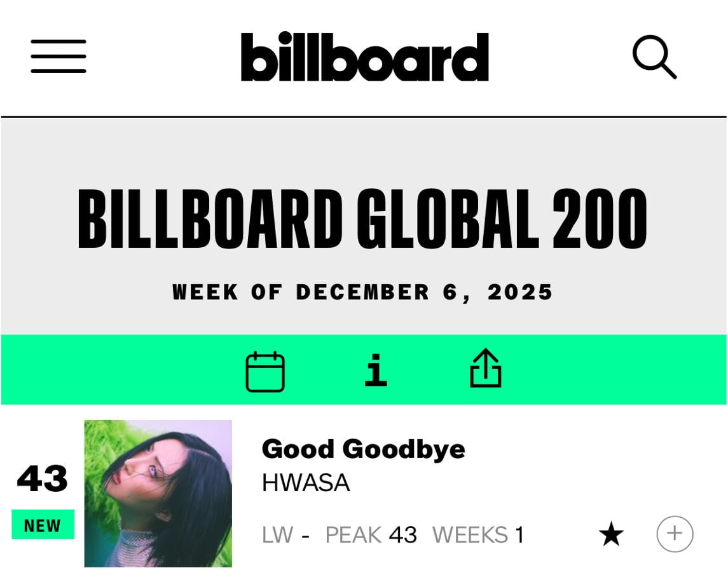Favorite Good Goodbye with the star icon

point(611,534)
